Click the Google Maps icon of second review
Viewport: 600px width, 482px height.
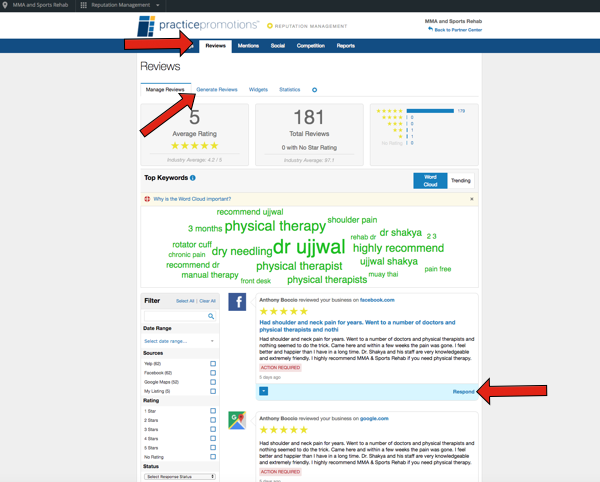237,420
